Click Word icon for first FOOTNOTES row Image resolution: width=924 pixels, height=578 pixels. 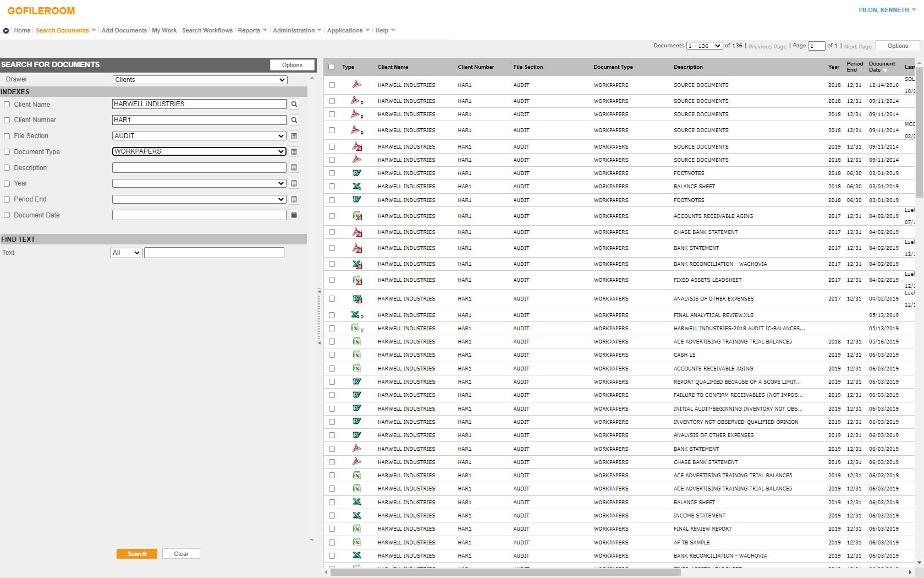click(x=356, y=173)
